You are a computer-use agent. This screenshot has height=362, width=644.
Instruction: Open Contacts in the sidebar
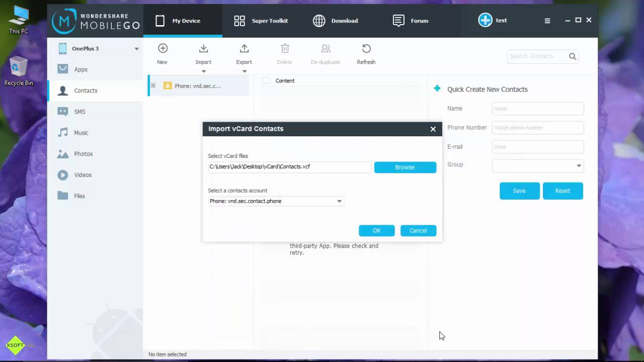coord(95,90)
